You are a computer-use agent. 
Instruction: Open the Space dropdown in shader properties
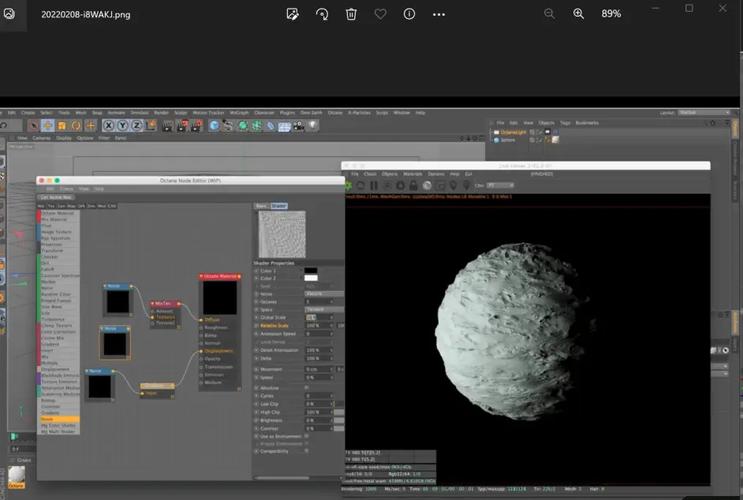click(323, 309)
